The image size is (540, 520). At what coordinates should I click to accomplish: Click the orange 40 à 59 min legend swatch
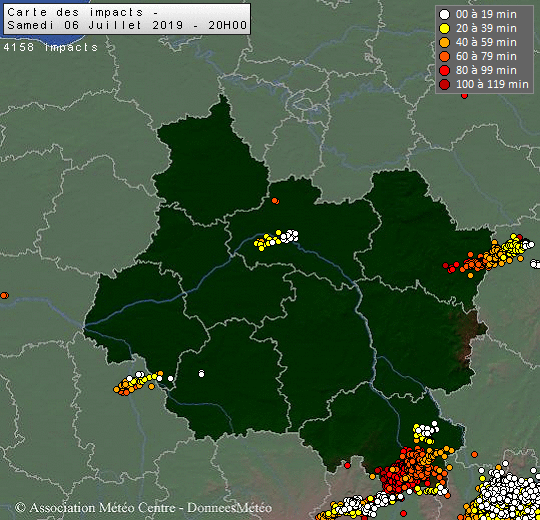[x=445, y=42]
